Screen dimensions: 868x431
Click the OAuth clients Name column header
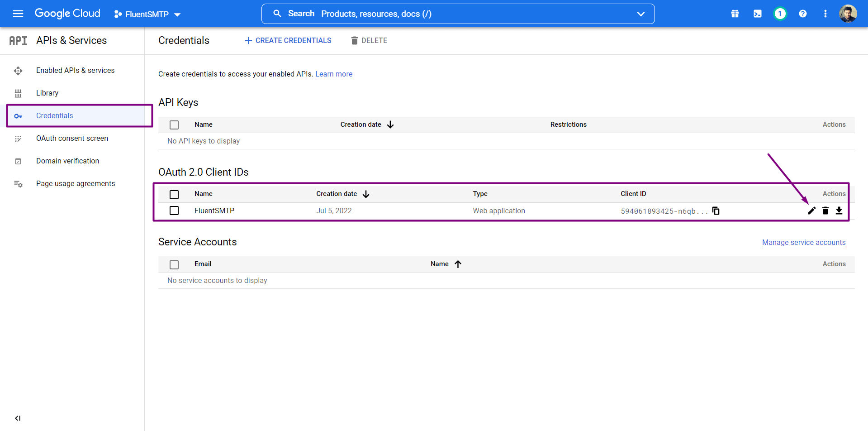pos(204,194)
